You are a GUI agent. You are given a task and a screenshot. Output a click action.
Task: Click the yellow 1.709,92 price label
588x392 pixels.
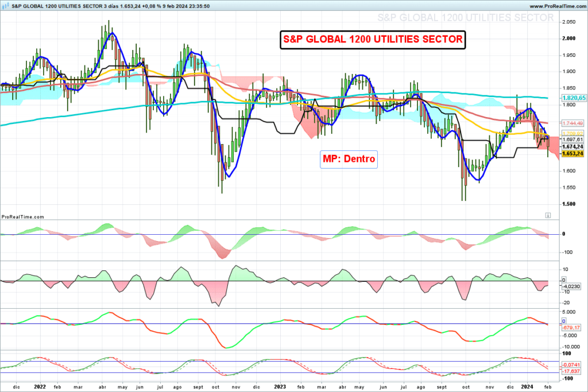pyautogui.click(x=572, y=133)
